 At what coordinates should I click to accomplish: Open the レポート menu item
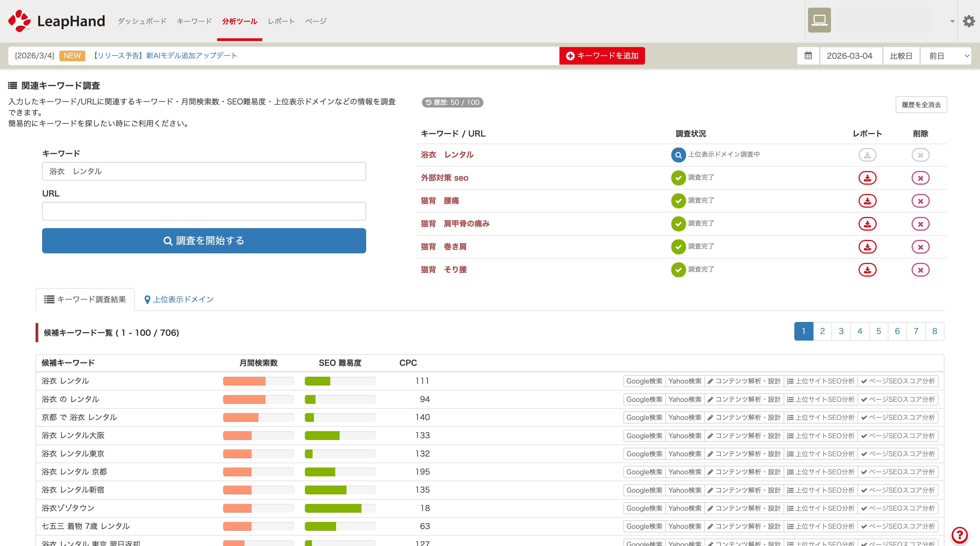tap(281, 21)
